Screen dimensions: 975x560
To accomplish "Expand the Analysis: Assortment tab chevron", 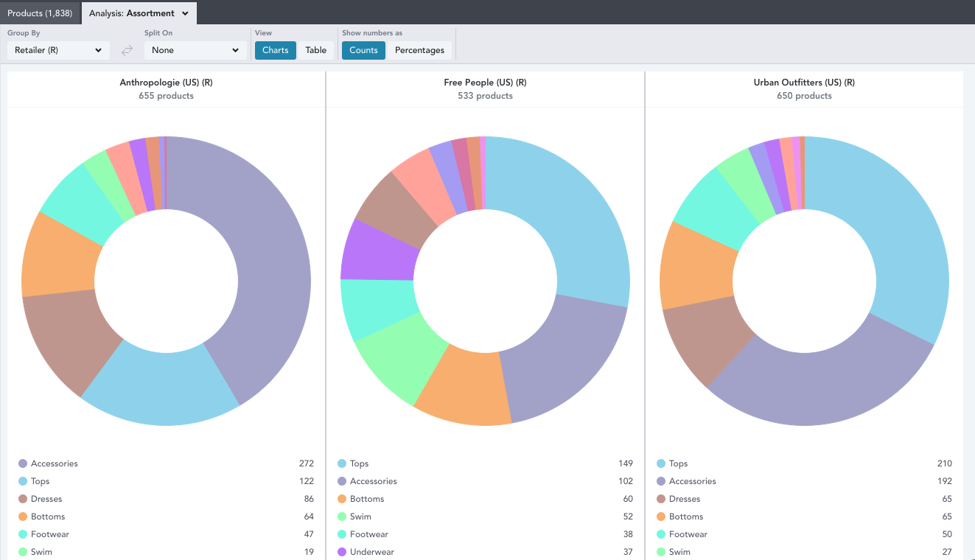I will coord(185,13).
